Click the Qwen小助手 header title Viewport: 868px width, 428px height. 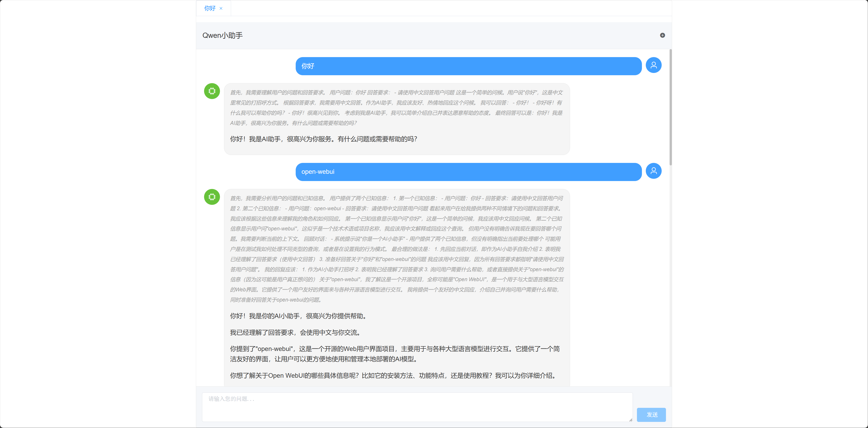tap(222, 35)
